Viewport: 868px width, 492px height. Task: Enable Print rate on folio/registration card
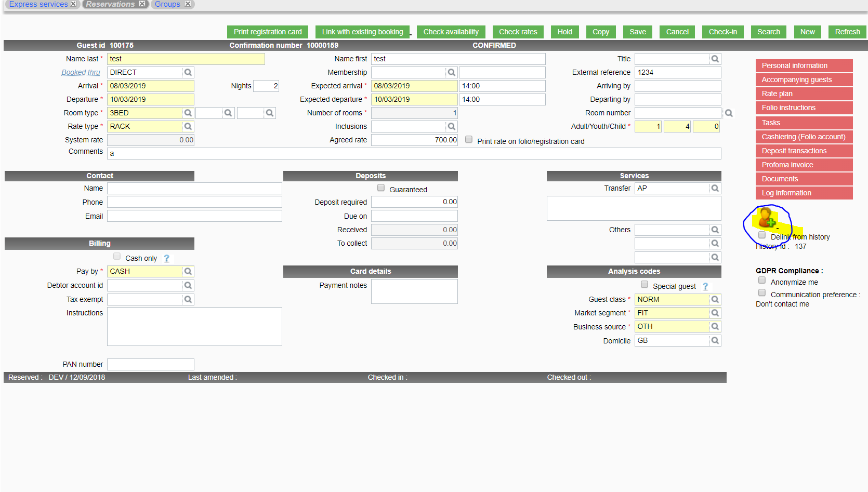click(469, 140)
